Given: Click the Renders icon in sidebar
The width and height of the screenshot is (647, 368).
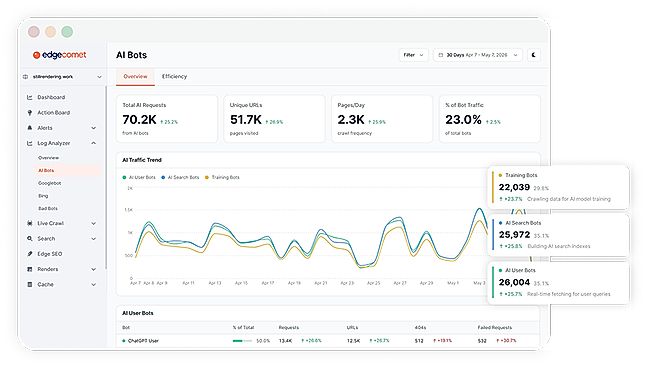Looking at the screenshot, I should click(x=30, y=269).
